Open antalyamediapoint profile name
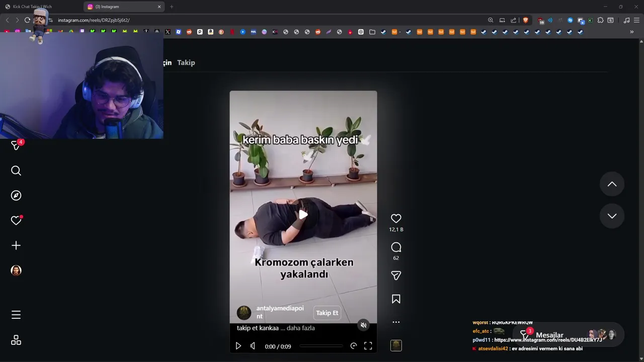This screenshot has height=362, width=644. click(280, 312)
